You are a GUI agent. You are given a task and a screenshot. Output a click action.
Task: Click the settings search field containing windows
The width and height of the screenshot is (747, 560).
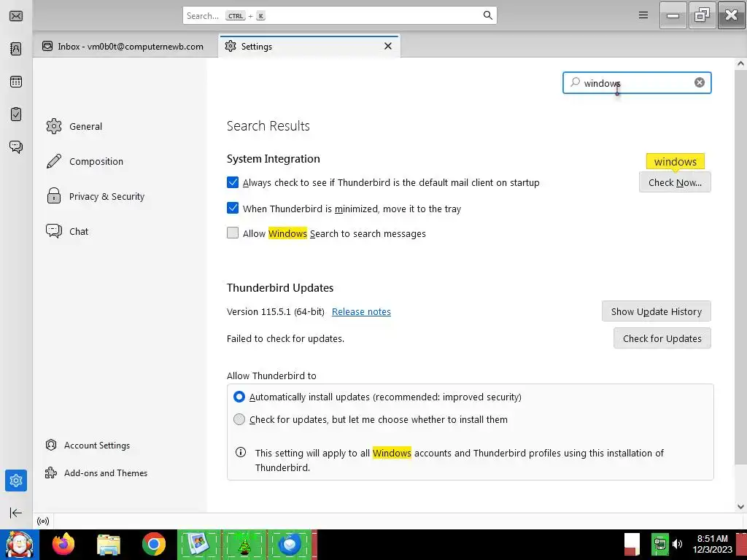coord(637,83)
